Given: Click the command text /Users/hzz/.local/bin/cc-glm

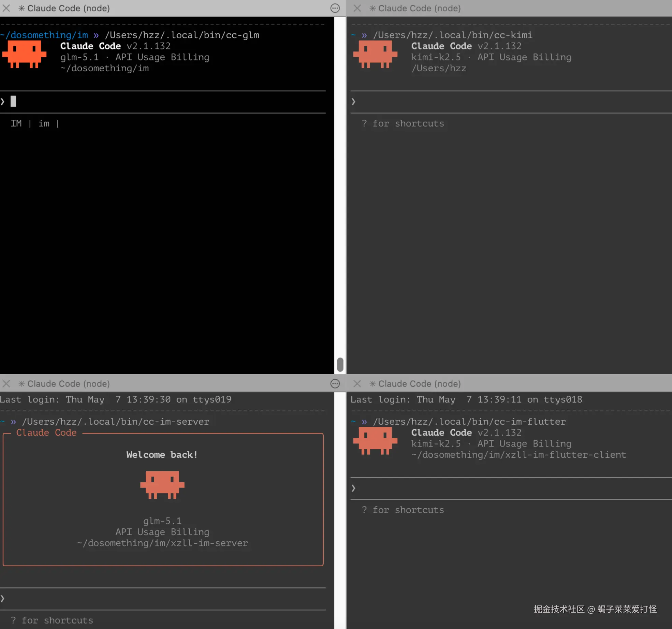Looking at the screenshot, I should (x=182, y=35).
